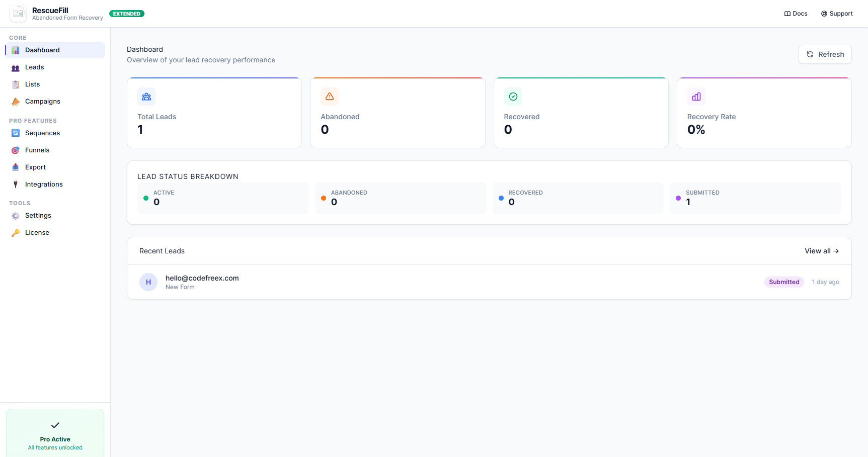Select the Funnels feature
Screen dimensions: 868x457
coord(38,150)
